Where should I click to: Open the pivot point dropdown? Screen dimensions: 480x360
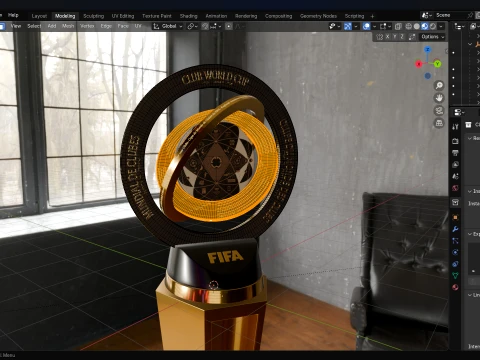(192, 26)
